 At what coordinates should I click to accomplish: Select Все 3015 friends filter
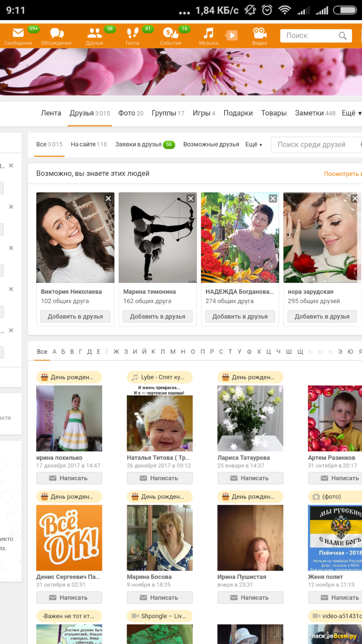[x=49, y=144]
